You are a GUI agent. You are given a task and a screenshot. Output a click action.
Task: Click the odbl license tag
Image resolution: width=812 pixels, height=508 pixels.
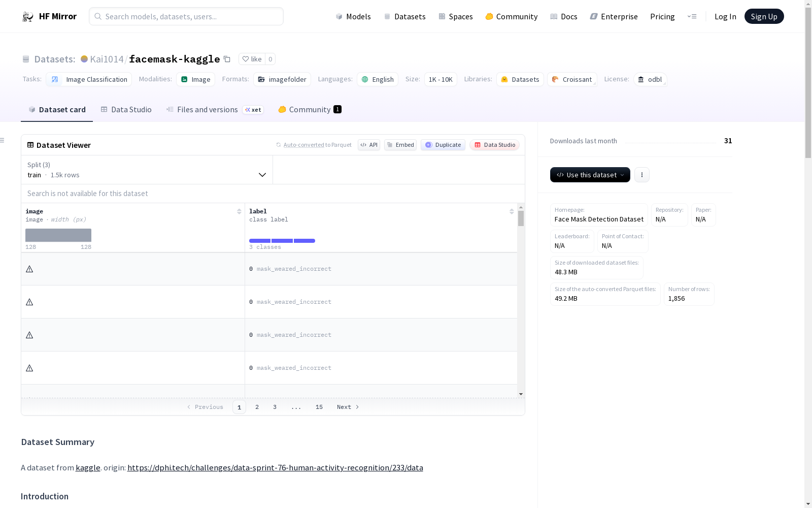coord(650,79)
